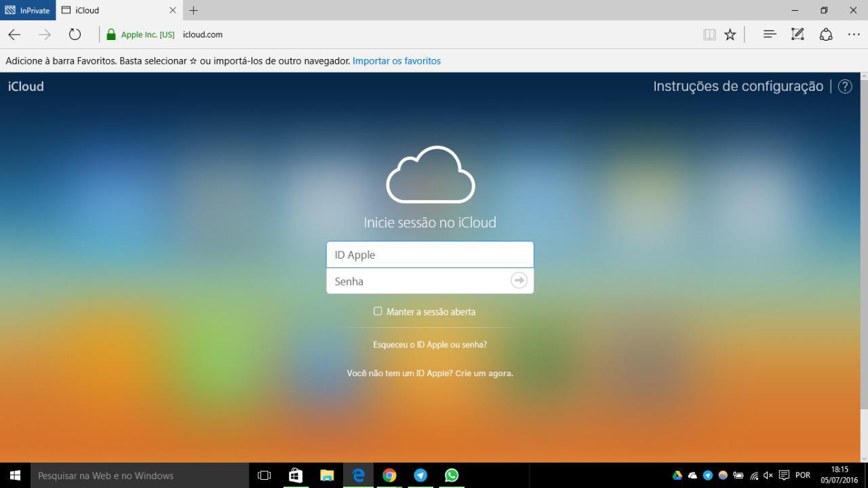Image resolution: width=868 pixels, height=488 pixels.
Task: Open File Explorer from taskbar
Action: [327, 475]
